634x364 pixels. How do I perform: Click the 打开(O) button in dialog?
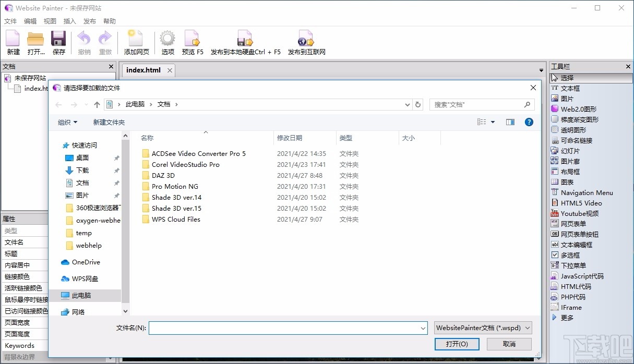pos(457,344)
